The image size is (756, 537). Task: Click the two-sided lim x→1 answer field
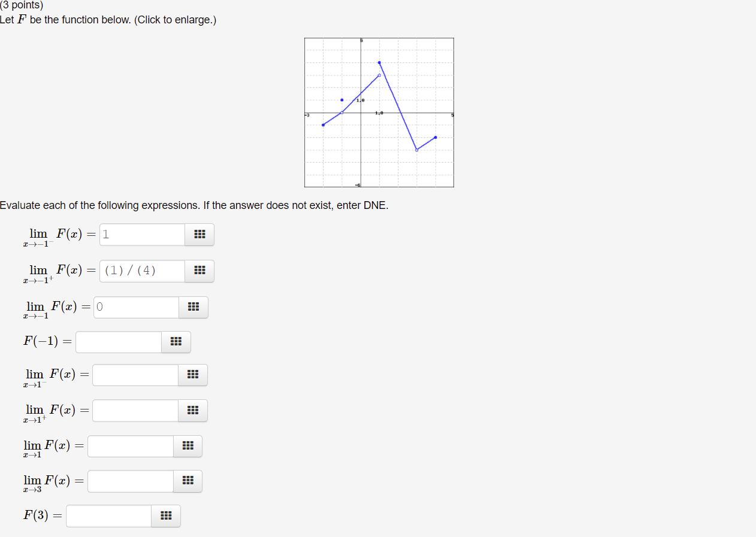coord(130,445)
